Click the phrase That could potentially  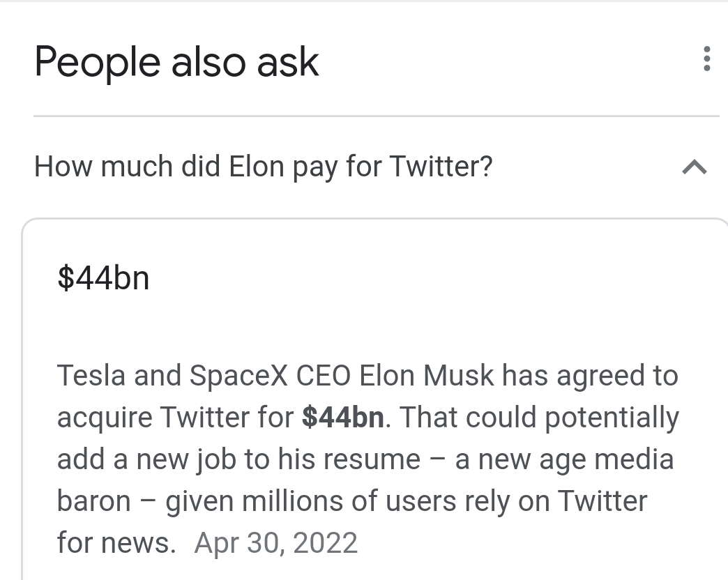539,418
